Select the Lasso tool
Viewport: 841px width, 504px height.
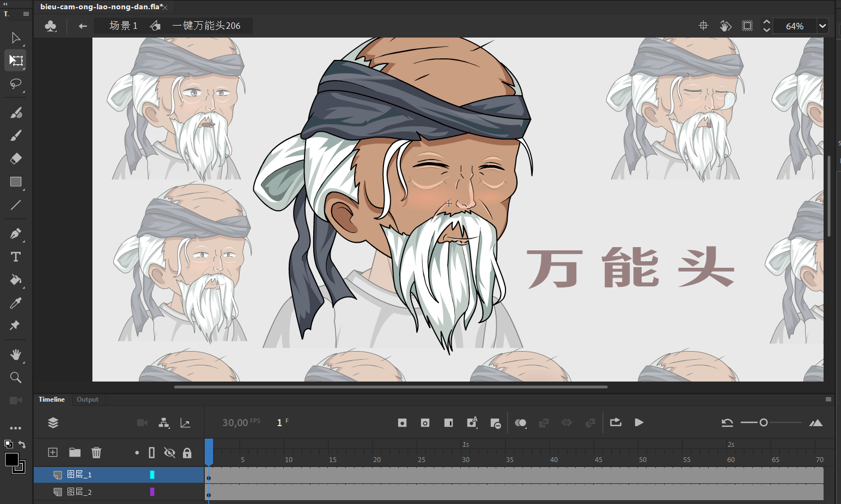tap(15, 84)
